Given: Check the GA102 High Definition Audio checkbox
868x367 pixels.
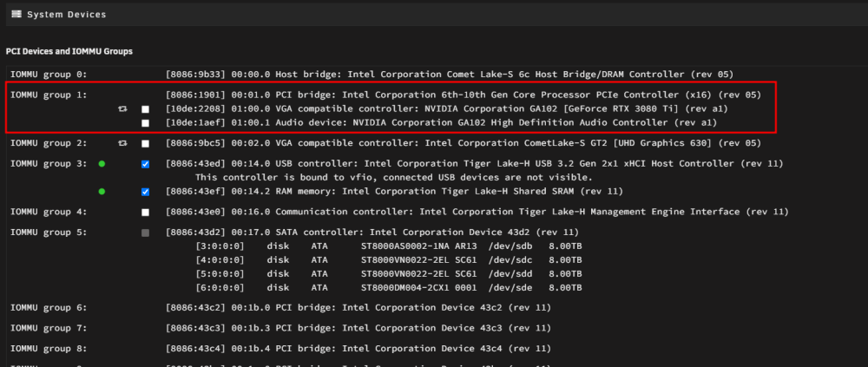Looking at the screenshot, I should pos(145,123).
